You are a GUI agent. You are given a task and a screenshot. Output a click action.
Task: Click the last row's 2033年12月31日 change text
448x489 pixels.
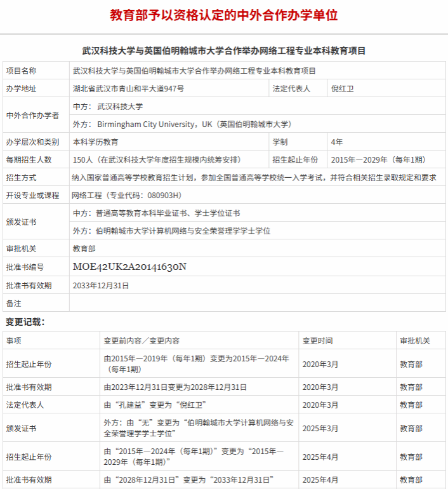pyautogui.click(x=188, y=479)
